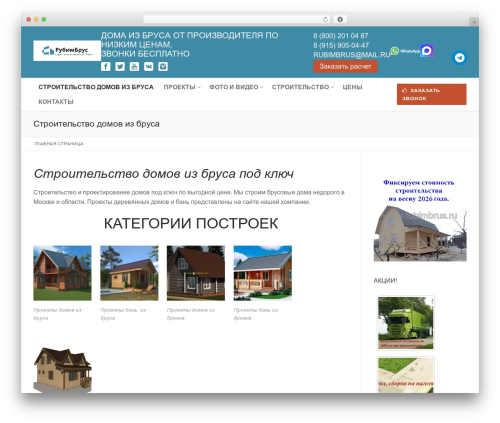Open the wooden boards promo image

click(406, 375)
